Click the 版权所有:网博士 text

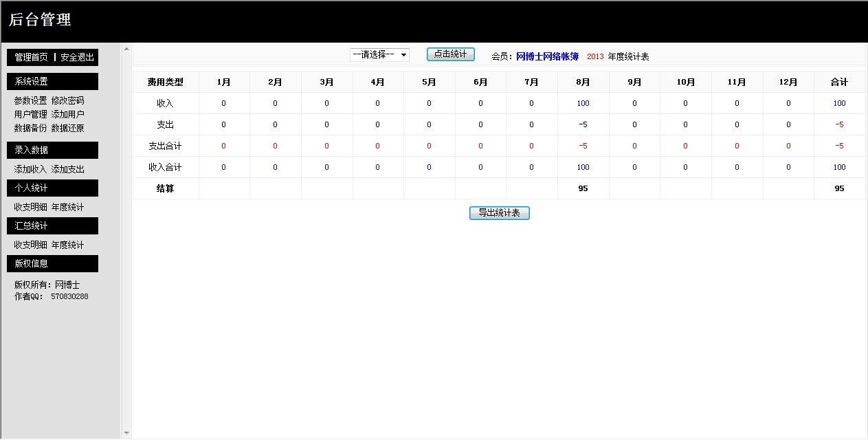coord(47,285)
